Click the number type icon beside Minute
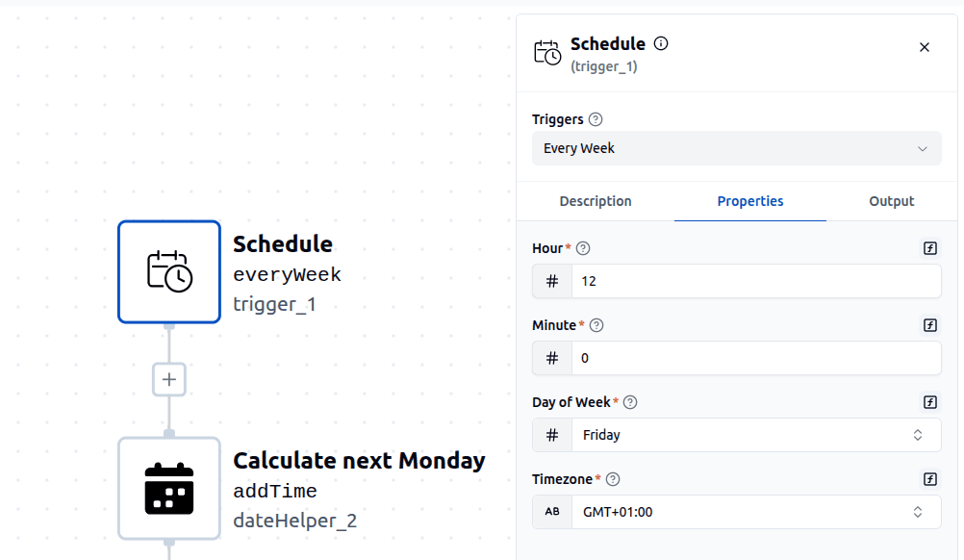Viewport: 964px width, 560px height. point(551,357)
